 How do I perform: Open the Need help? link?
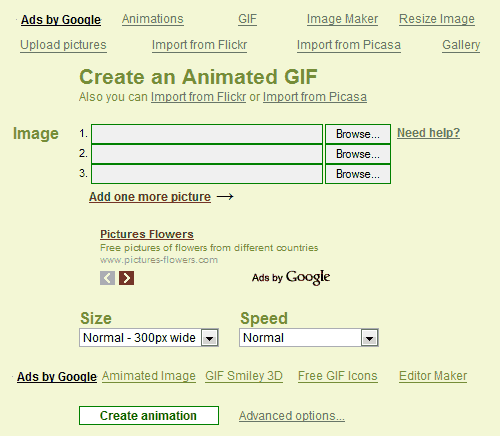coord(429,133)
